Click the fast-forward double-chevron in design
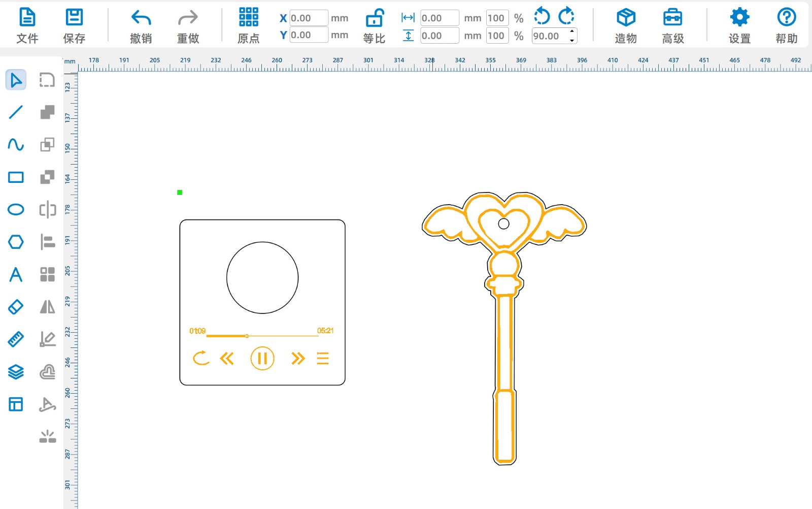The height and width of the screenshot is (509, 812). point(298,359)
